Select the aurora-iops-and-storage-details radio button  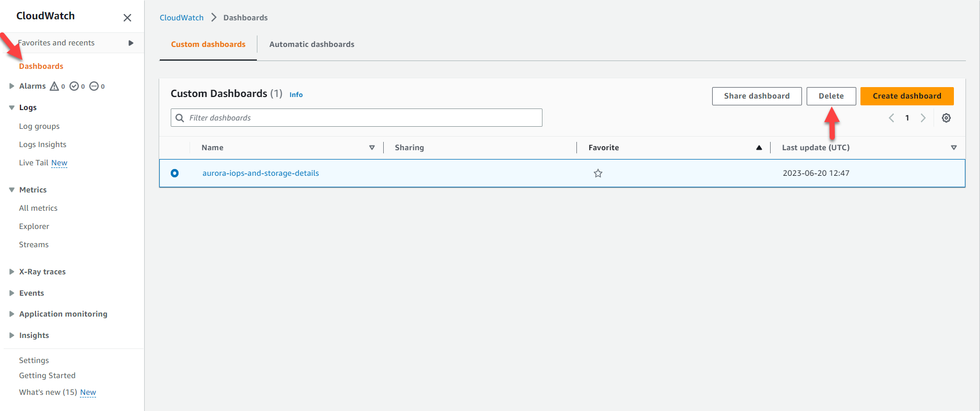(175, 173)
